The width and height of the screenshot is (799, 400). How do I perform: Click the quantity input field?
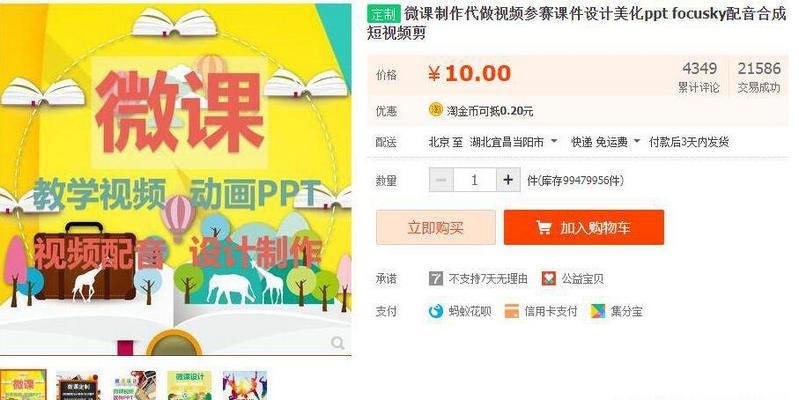(474, 180)
